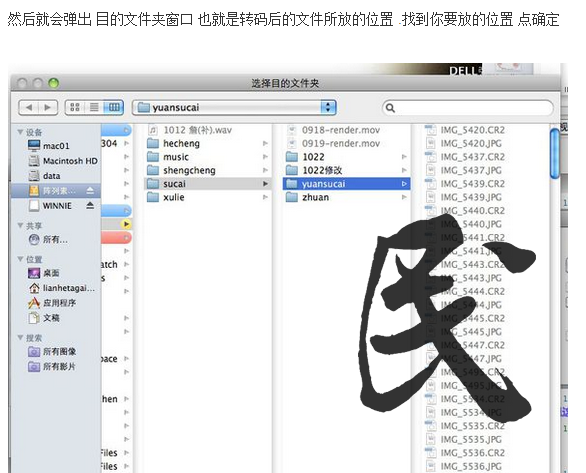Viewport: 586px width, 473px height.
Task: Switch to list view mode
Action: pos(94,108)
